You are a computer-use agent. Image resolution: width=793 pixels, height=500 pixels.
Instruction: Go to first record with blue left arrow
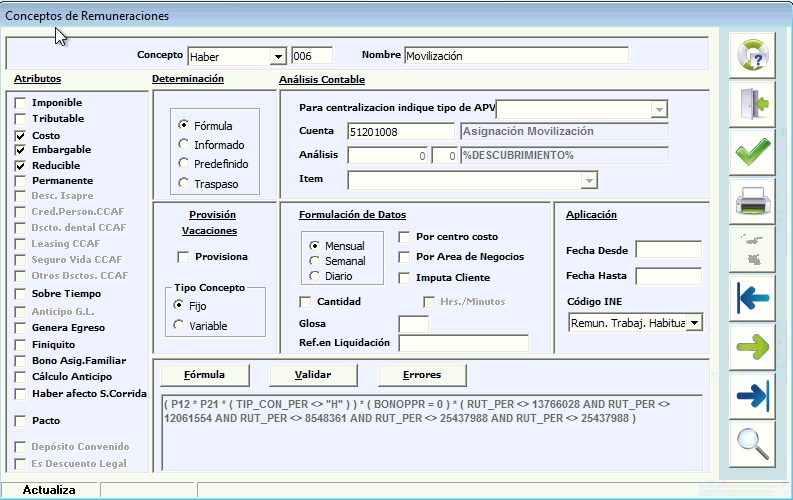coord(751,298)
